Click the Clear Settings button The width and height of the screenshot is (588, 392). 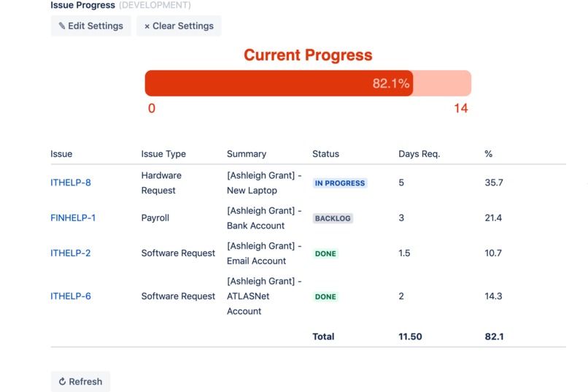pyautogui.click(x=179, y=26)
